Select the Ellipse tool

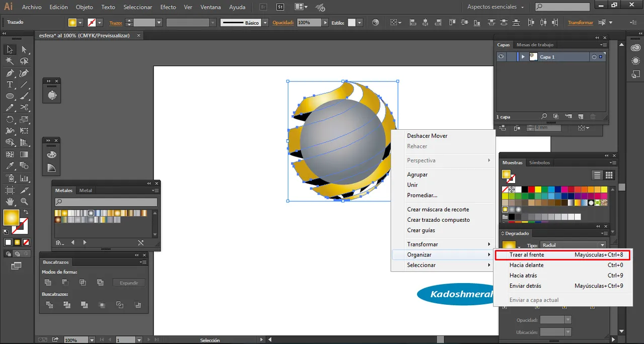(x=10, y=96)
